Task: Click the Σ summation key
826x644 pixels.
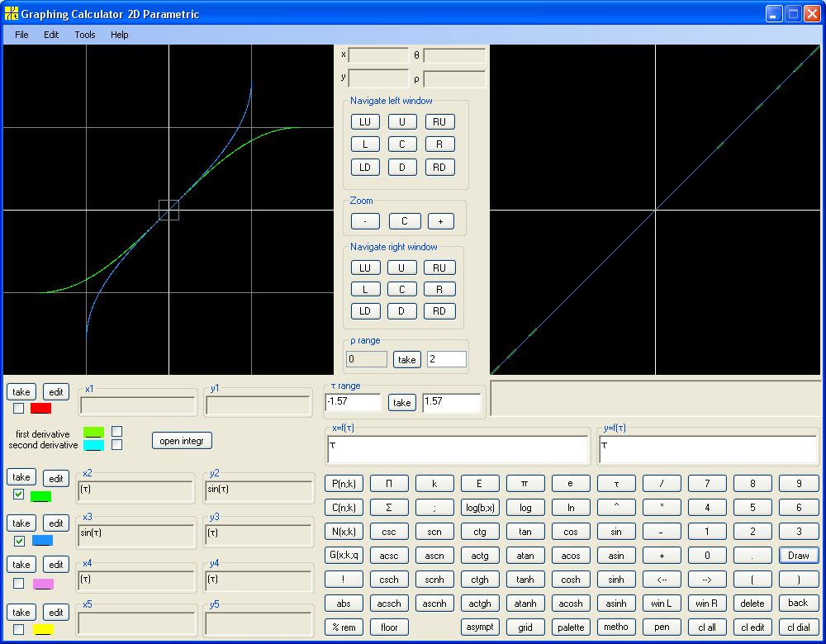Action: click(389, 508)
